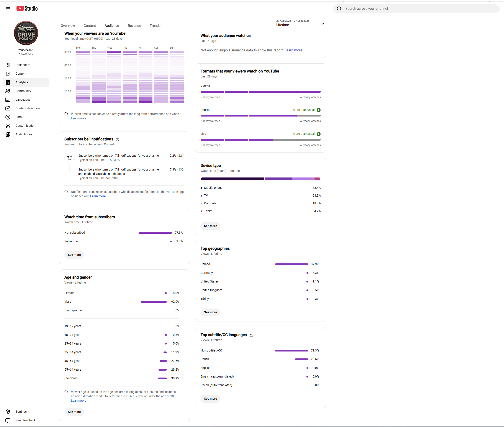Open the Audio library
The width and height of the screenshot is (504, 427).
[x=26, y=134]
